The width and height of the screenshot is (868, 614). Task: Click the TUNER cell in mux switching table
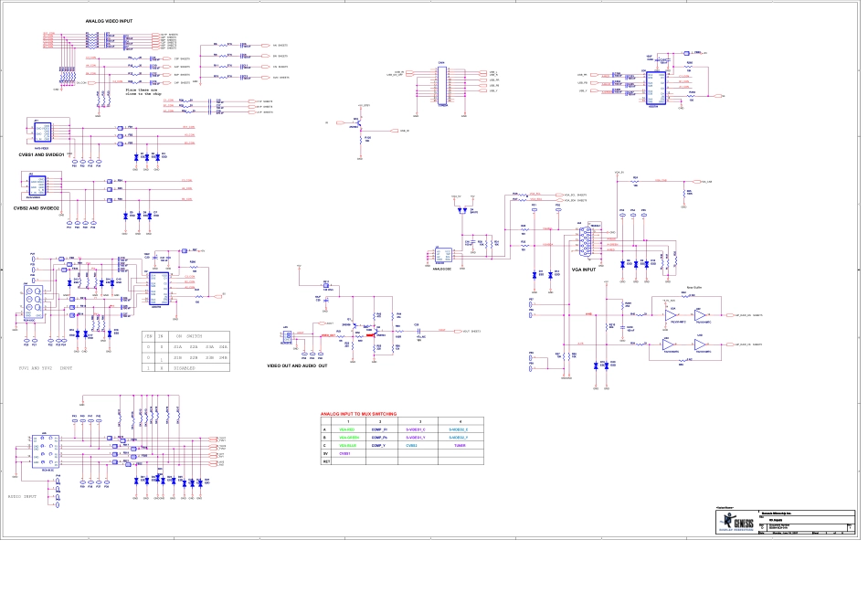pos(460,446)
